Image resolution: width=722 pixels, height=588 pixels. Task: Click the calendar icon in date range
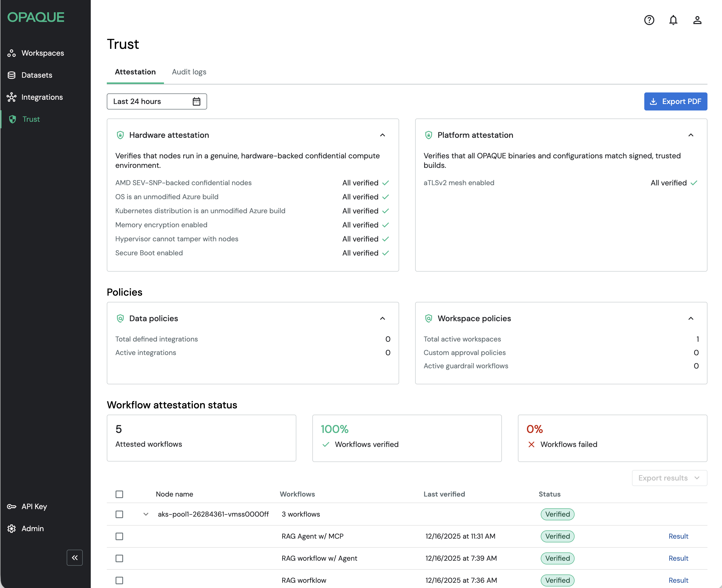coord(197,102)
